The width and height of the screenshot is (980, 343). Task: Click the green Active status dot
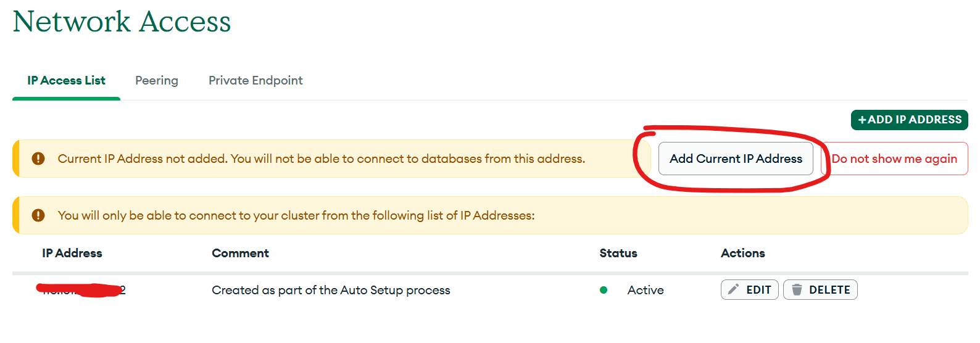(x=604, y=290)
